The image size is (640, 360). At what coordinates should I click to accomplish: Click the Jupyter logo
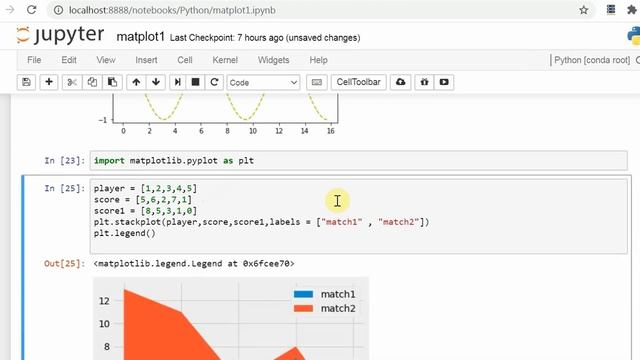tap(60, 35)
